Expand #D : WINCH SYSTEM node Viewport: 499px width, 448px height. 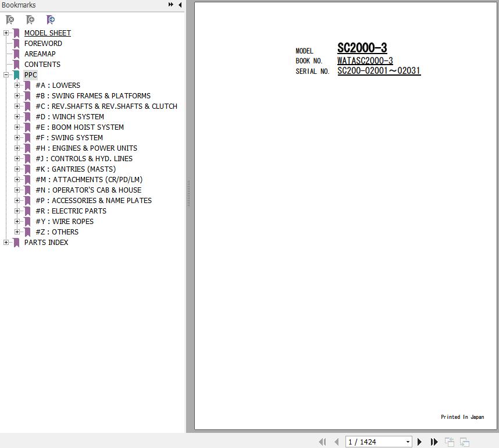click(x=17, y=117)
